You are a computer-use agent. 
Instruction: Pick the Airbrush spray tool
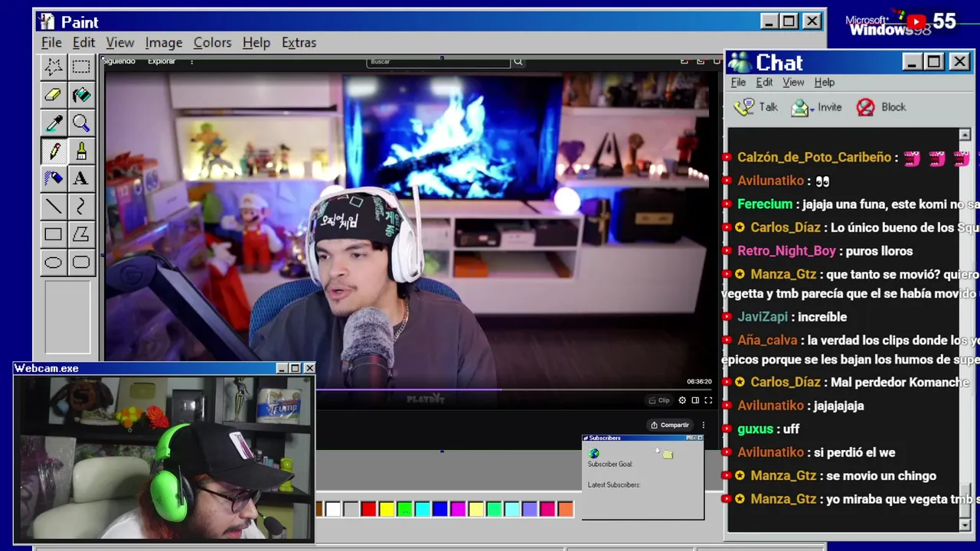[53, 178]
